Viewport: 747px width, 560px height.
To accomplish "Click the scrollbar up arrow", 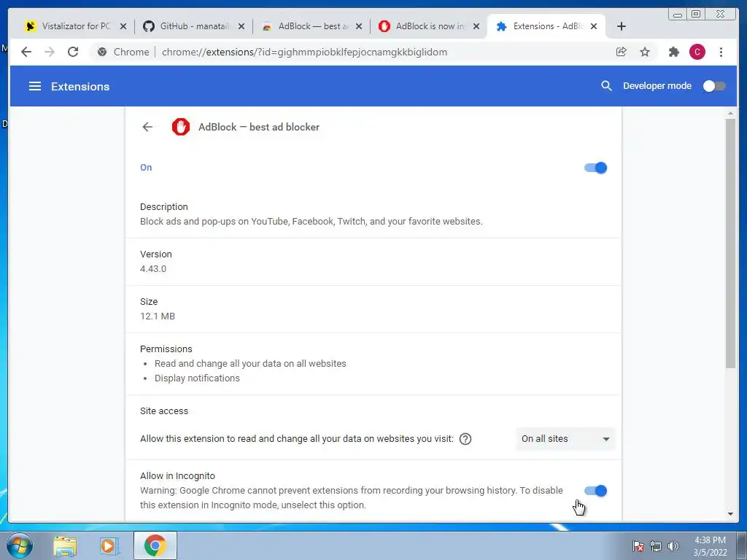I will [x=731, y=114].
